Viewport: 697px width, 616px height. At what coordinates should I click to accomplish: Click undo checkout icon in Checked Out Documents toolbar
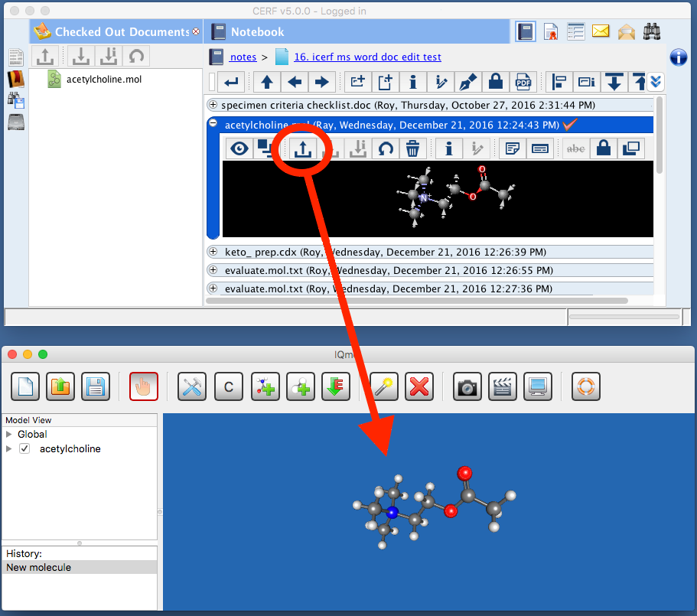(x=136, y=57)
